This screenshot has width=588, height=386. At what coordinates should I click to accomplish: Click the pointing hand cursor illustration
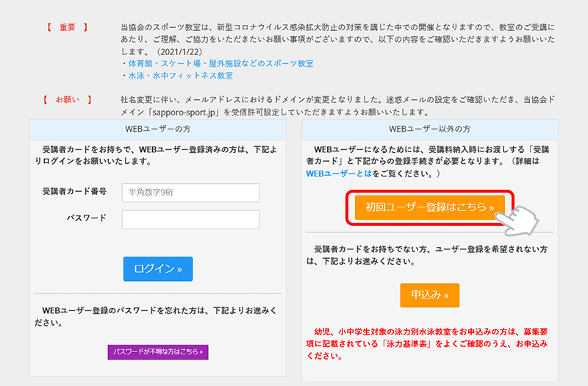tap(517, 221)
